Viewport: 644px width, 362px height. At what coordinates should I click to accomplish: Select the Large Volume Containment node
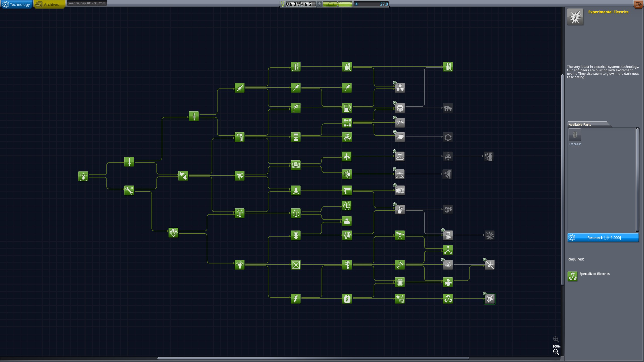(x=400, y=108)
